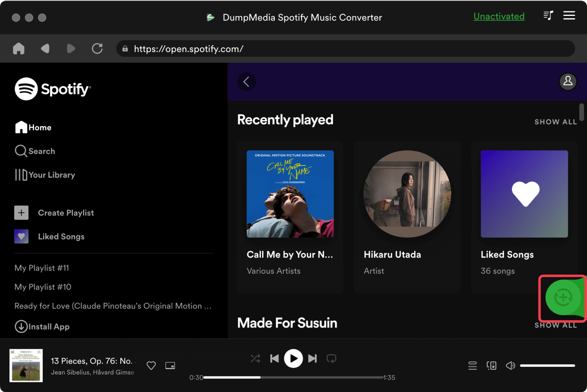The height and width of the screenshot is (392, 587).
Task: Open connect to a device
Action: 492,366
